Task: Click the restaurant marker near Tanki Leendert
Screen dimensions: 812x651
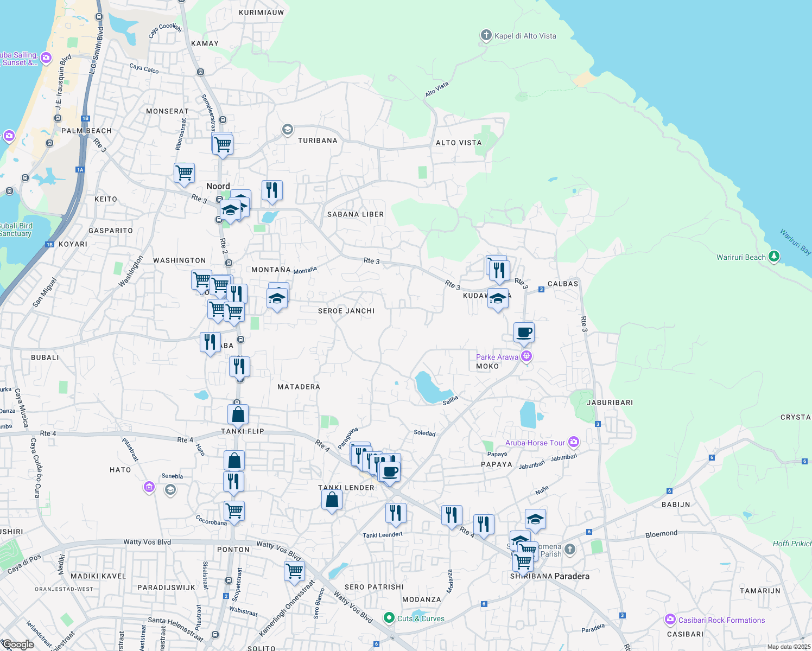Action: (x=396, y=513)
